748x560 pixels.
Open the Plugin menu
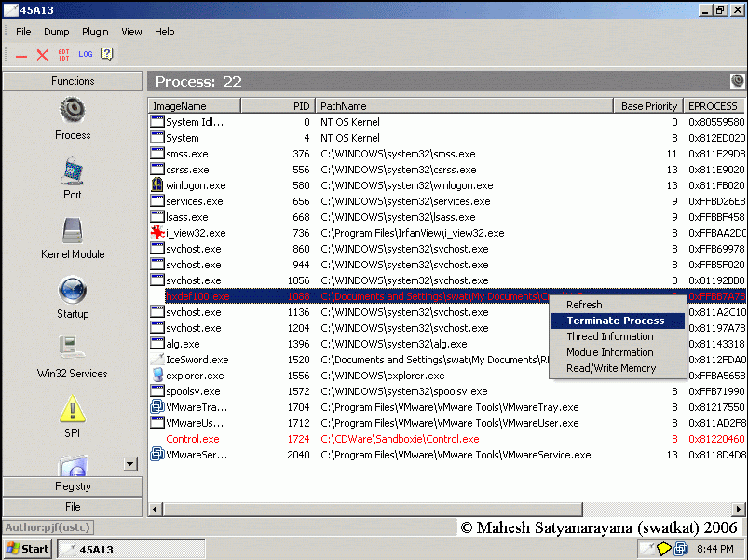coord(95,32)
